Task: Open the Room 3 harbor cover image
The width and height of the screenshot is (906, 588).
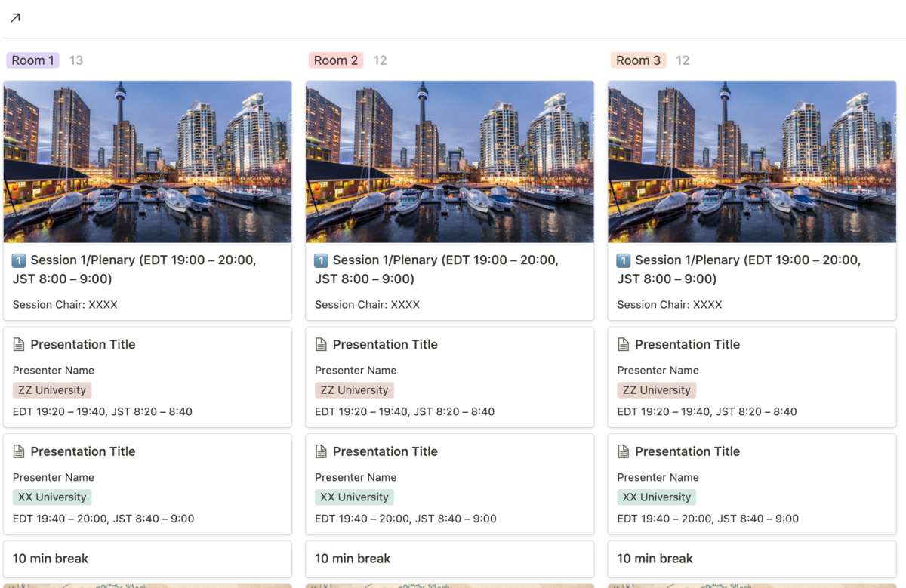Action: [752, 162]
